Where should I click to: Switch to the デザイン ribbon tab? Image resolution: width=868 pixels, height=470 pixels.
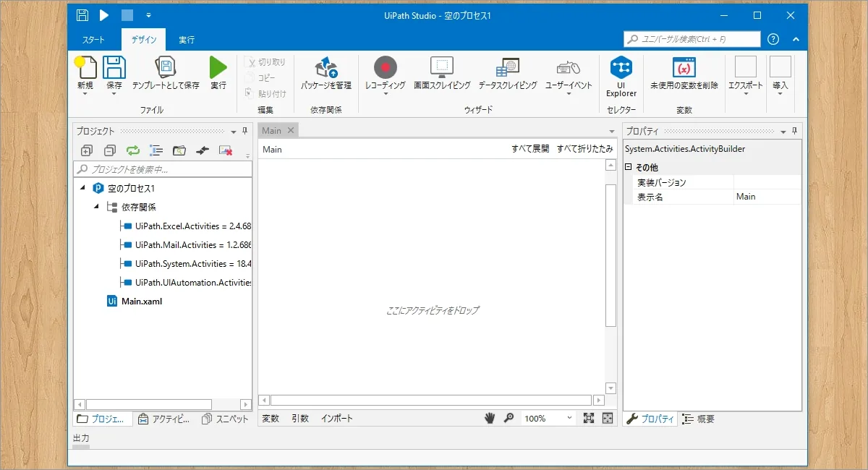pyautogui.click(x=143, y=40)
